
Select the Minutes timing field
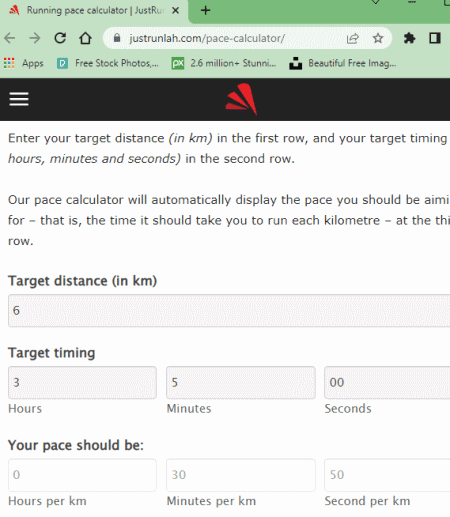241,383
